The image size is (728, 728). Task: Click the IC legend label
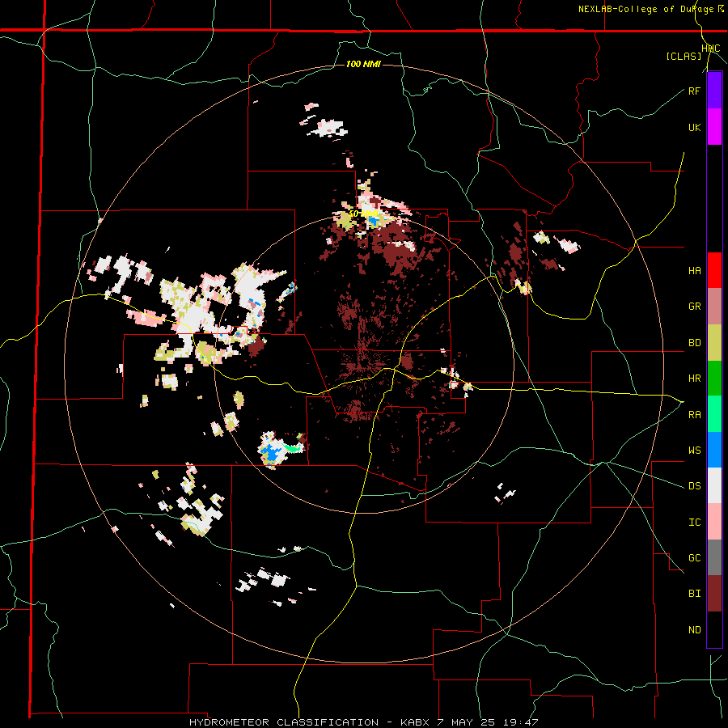pos(694,523)
